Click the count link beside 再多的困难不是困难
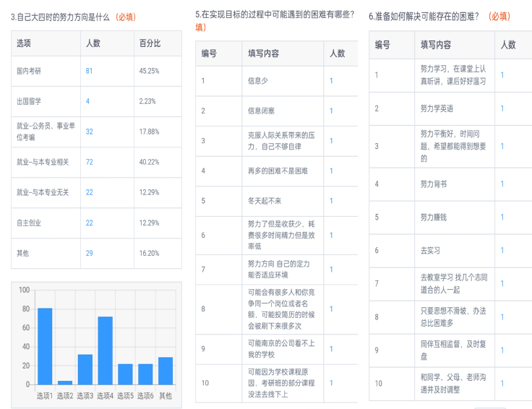The height and width of the screenshot is (409, 532). 332,171
